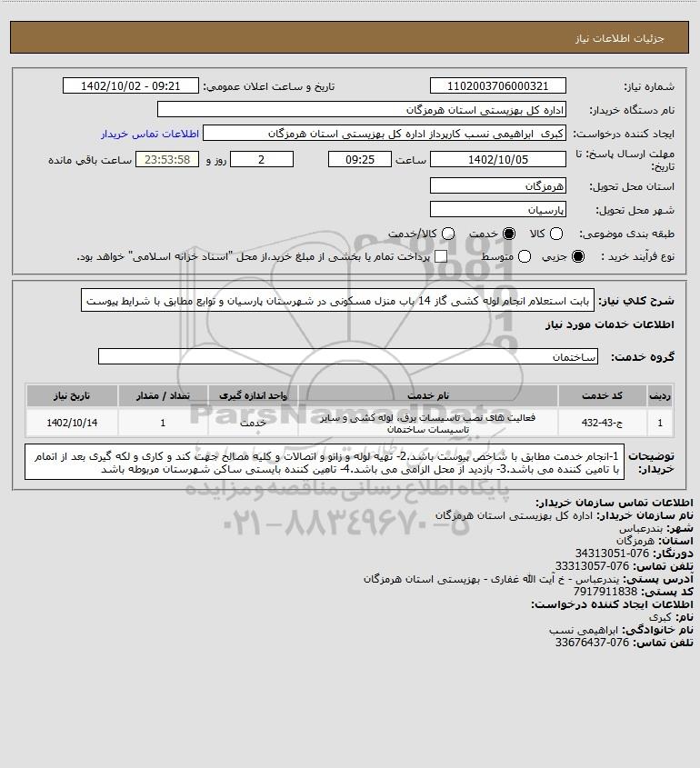
Task: Click the request creator field
Action: [x=385, y=134]
